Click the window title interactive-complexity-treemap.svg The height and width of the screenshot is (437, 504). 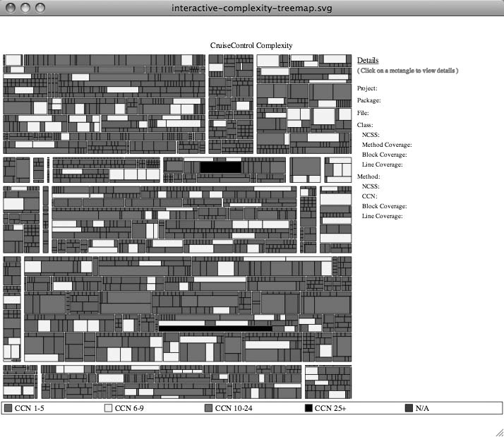(x=252, y=8)
